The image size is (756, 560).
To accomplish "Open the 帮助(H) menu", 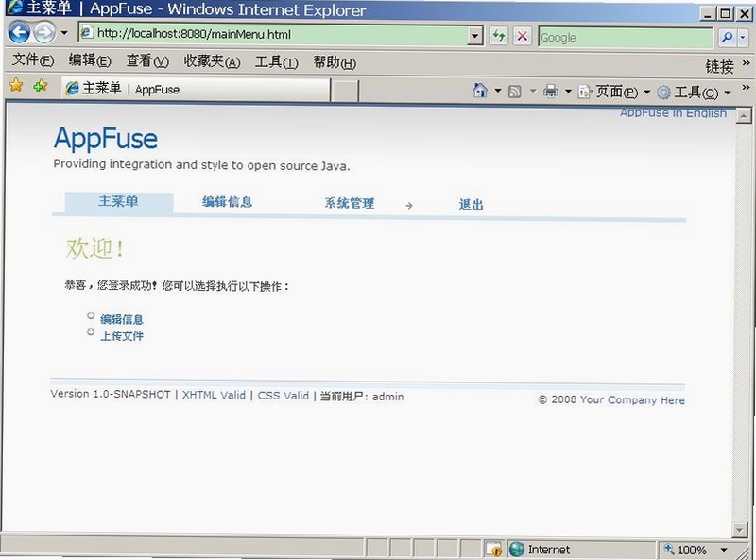I will pyautogui.click(x=335, y=62).
